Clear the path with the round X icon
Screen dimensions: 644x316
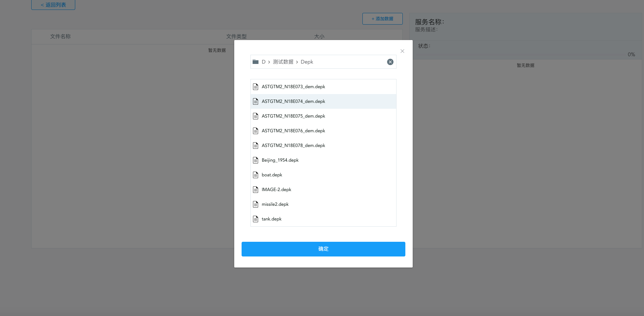pos(390,62)
